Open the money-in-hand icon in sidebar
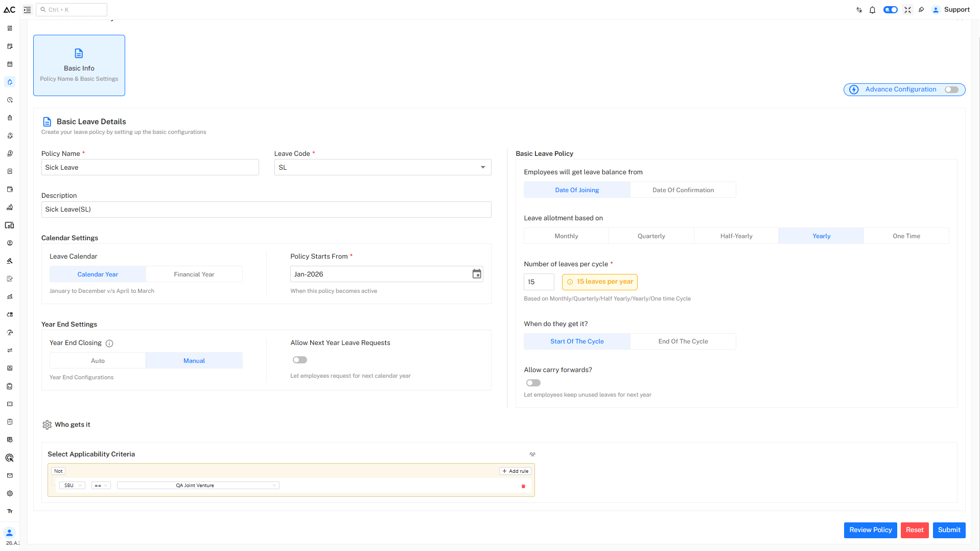 coord(10,154)
